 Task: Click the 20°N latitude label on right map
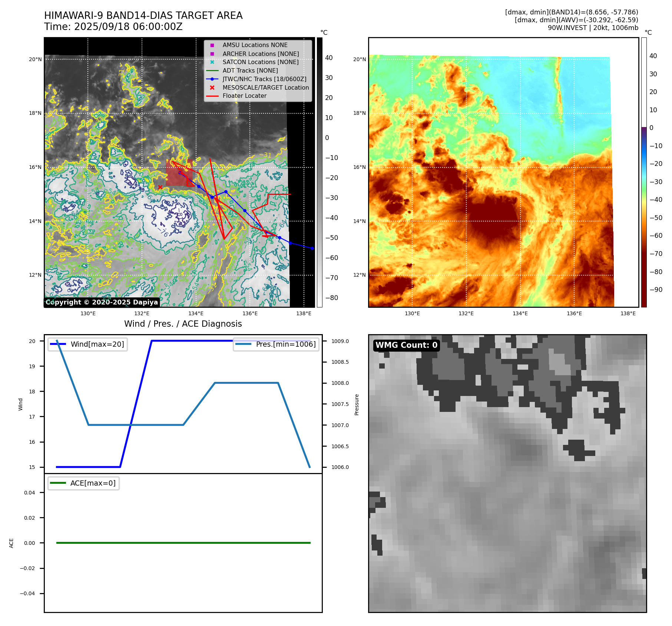click(360, 59)
